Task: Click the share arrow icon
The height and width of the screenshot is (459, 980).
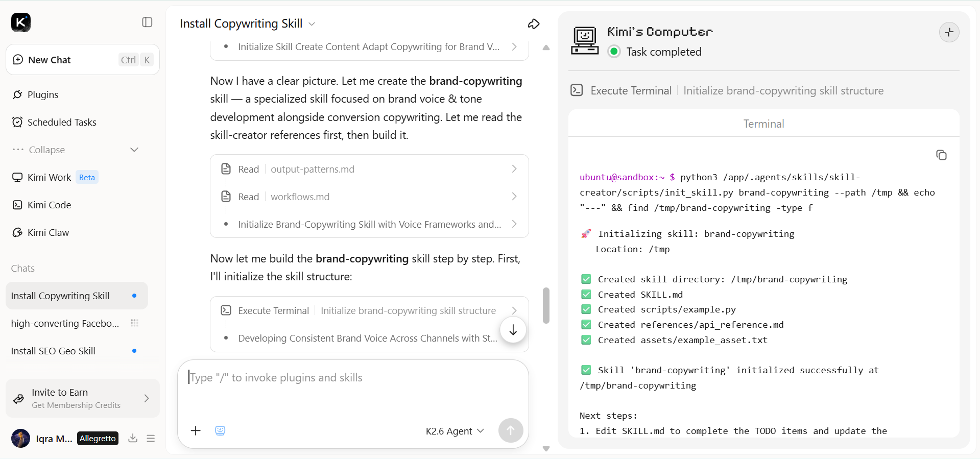Action: pos(534,24)
